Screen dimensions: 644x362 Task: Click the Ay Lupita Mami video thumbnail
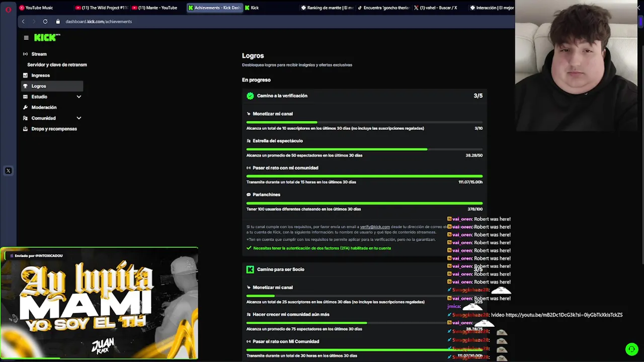(x=100, y=303)
